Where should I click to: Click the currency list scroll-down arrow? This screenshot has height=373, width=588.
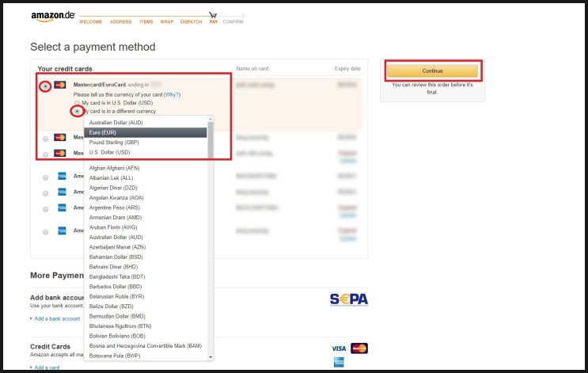pyautogui.click(x=211, y=357)
